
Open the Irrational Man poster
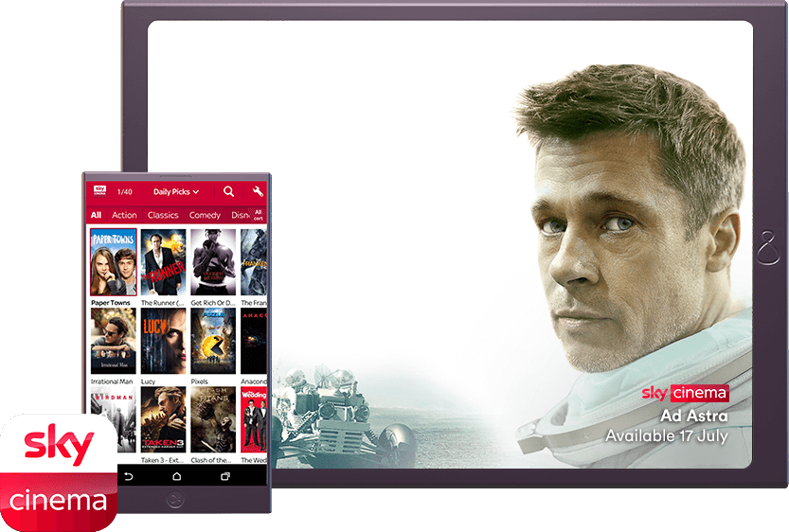tap(114, 341)
